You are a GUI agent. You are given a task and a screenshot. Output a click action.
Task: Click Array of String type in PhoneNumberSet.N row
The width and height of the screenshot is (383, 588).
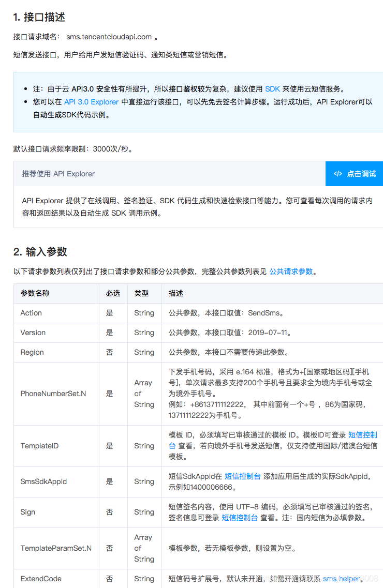tap(144, 394)
